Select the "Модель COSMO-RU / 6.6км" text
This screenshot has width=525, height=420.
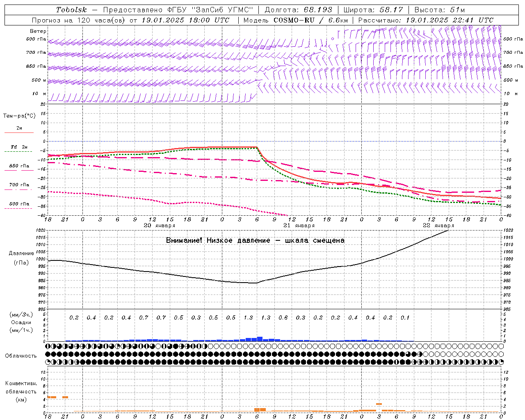[296, 20]
